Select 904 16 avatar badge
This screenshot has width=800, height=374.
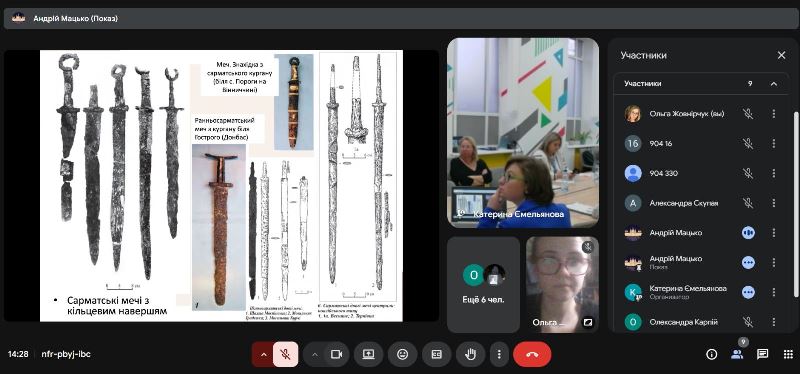point(633,143)
